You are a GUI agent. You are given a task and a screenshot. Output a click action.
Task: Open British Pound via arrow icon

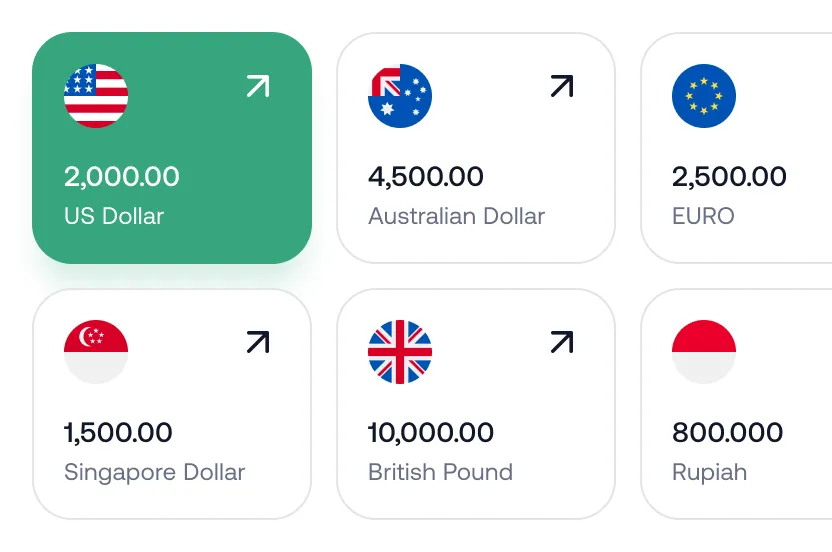click(x=562, y=343)
